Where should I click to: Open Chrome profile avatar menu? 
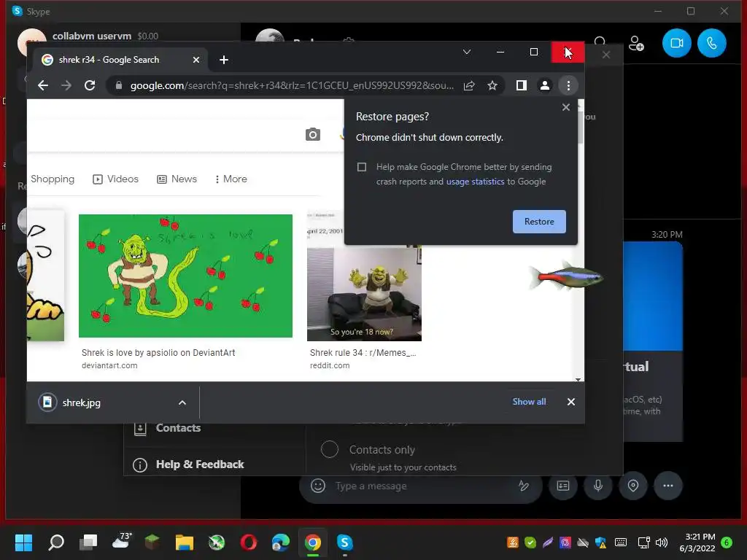click(x=544, y=86)
